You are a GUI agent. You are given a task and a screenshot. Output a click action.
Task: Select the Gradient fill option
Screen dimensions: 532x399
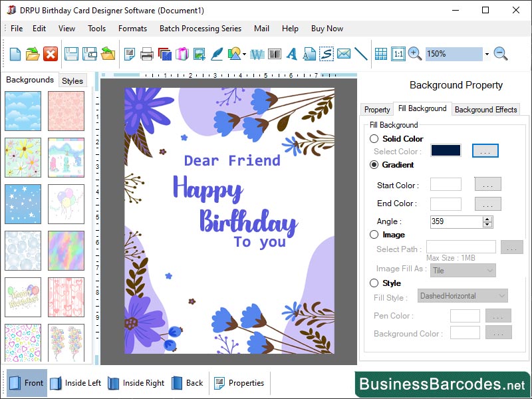(x=374, y=165)
